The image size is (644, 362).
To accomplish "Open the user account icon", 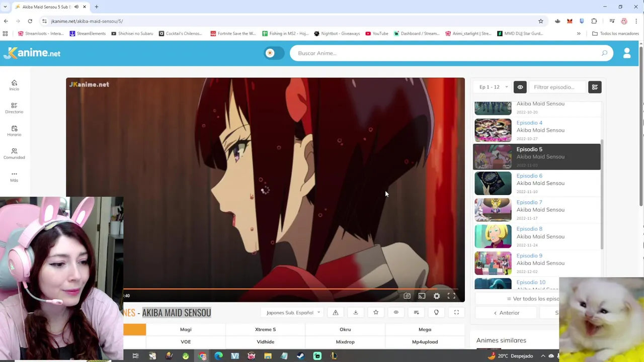I will pos(627,53).
